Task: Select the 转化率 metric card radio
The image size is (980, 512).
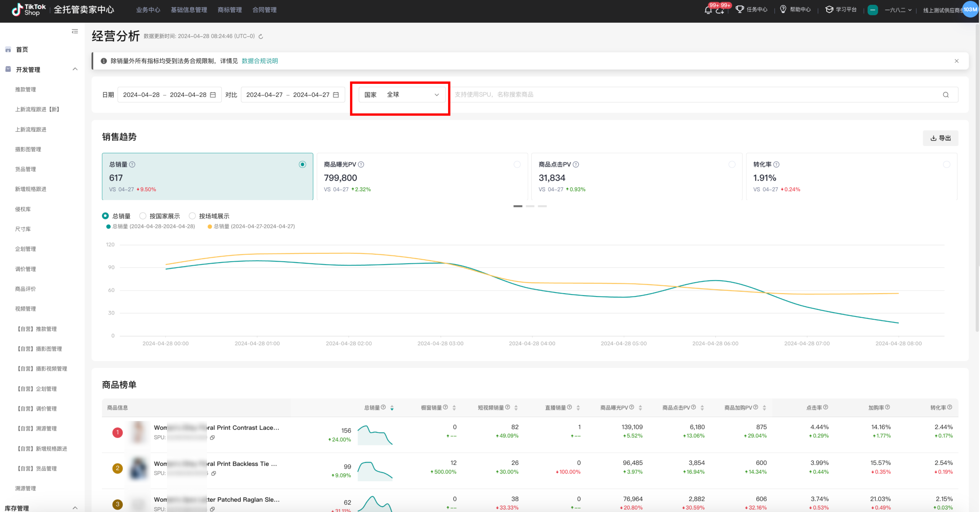Action: pos(947,164)
